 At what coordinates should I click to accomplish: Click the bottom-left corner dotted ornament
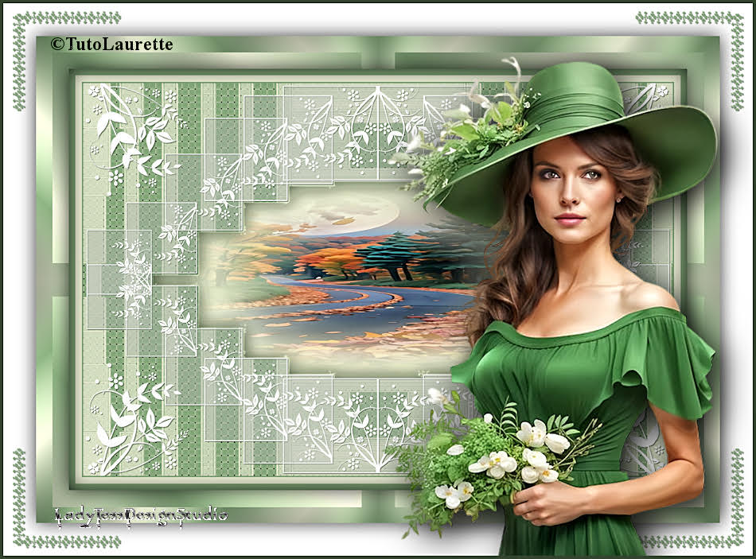pos(48,525)
